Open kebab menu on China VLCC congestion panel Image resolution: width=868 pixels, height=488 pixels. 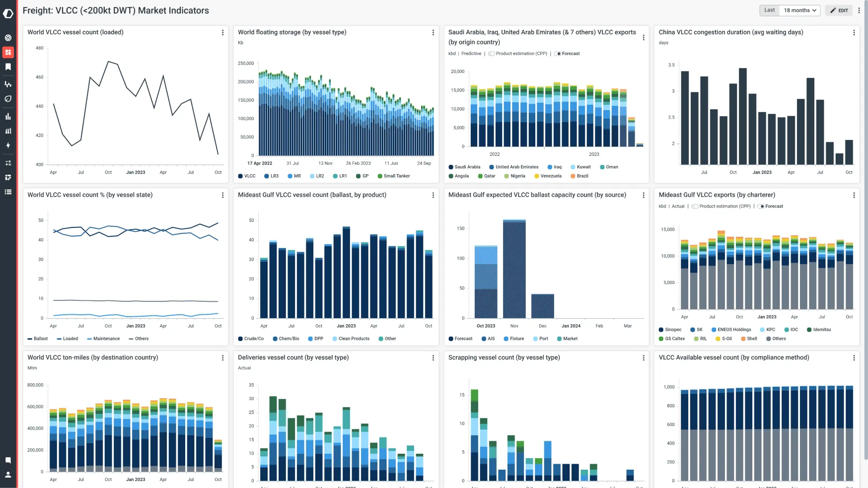855,32
